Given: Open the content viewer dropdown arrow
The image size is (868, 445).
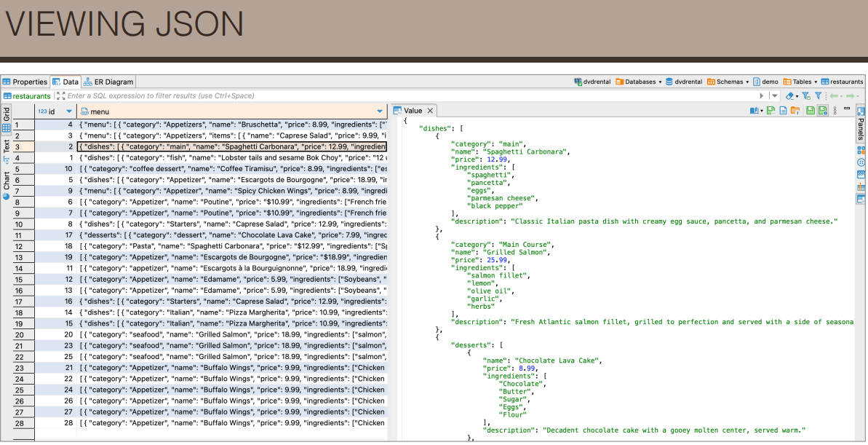Looking at the screenshot, I should [x=761, y=111].
